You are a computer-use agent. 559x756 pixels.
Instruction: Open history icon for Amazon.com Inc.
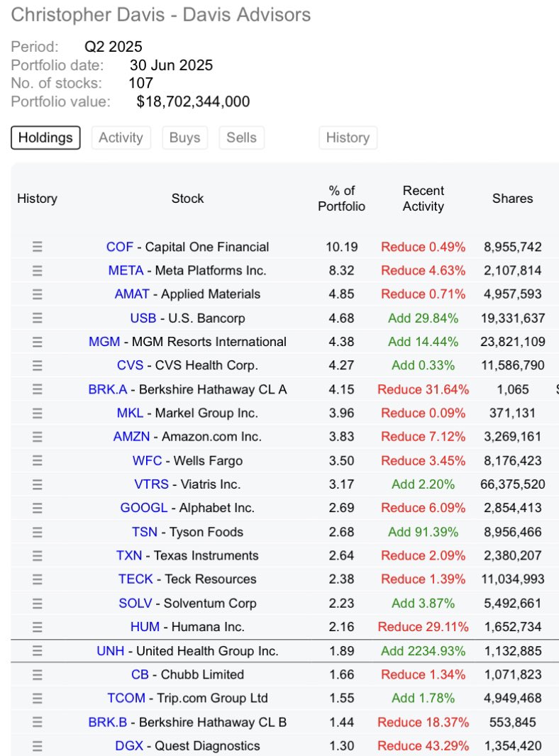[x=37, y=437]
